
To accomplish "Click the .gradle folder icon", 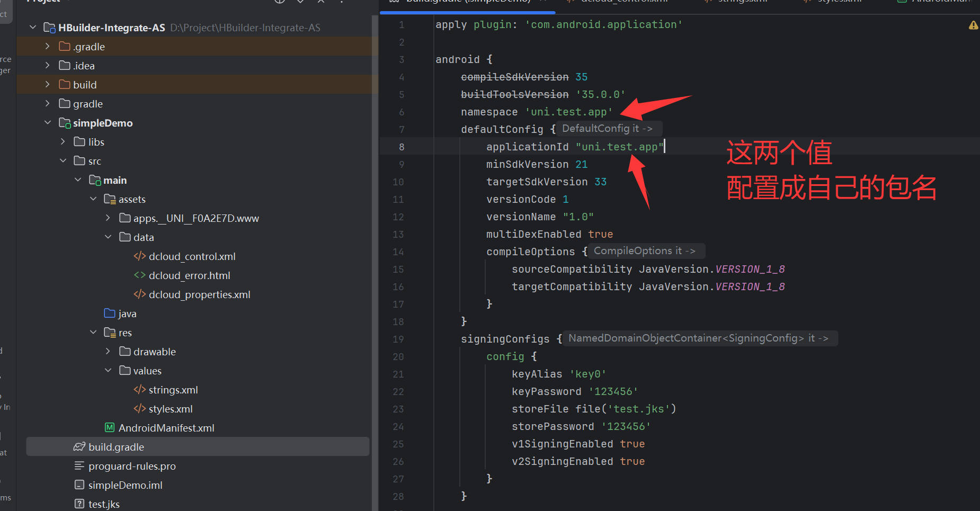I will click(x=65, y=46).
